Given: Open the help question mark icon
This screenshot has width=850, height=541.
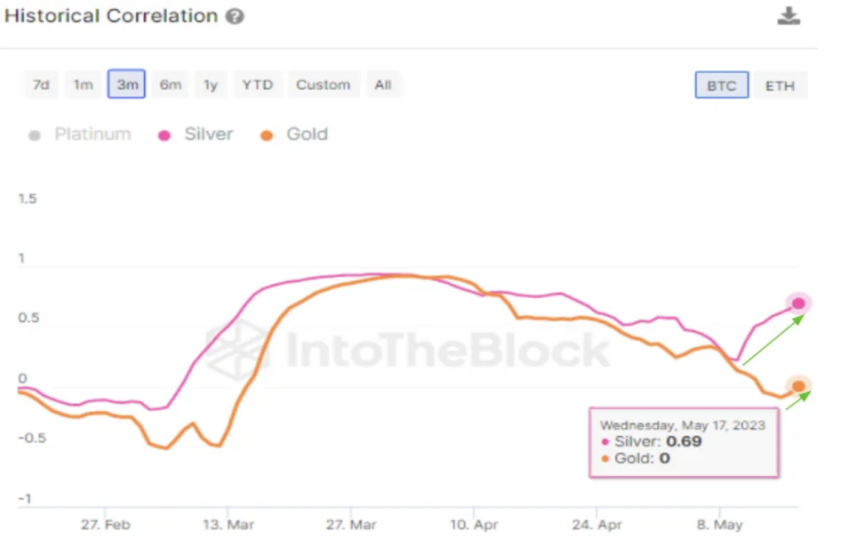Looking at the screenshot, I should pos(235,16).
